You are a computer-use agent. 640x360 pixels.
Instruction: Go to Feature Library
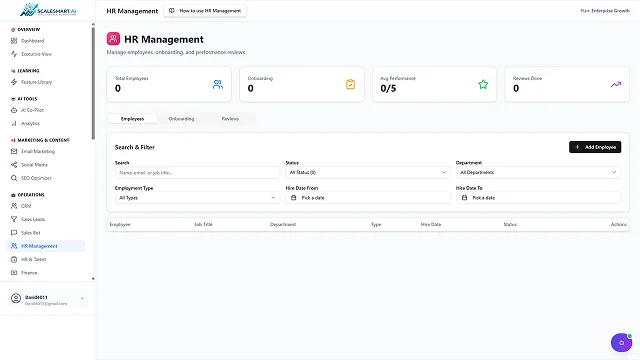pos(45,82)
